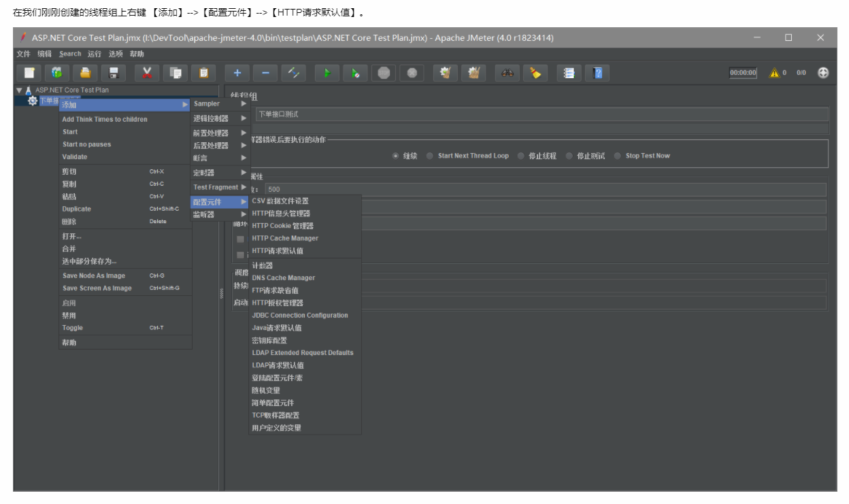Click the Shutdown toolbar icon
849x504 pixels.
click(412, 73)
